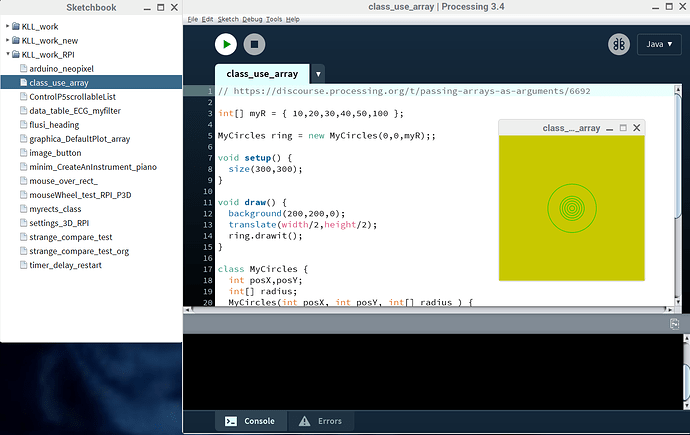Click the myR array declaration on line 3
This screenshot has height=435, width=690.
pyautogui.click(x=310, y=113)
